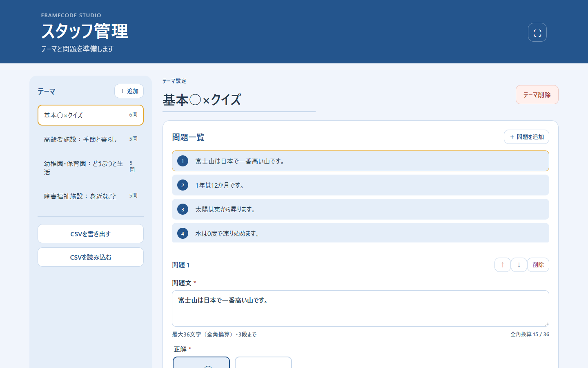Viewport: 588px width, 368px height.
Task: Delete question 1 with the 削除 button
Action: (x=538, y=265)
